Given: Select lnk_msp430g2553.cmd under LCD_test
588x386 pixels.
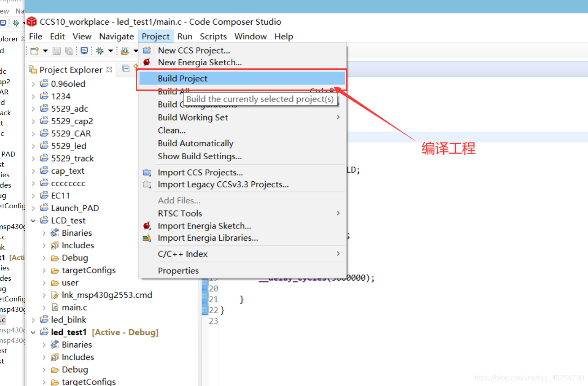Looking at the screenshot, I should coord(107,295).
